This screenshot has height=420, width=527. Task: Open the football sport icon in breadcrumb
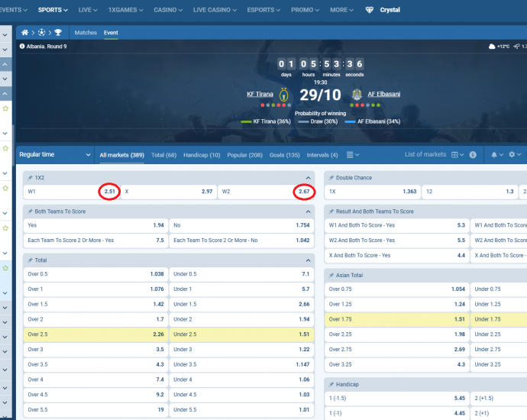41,33
